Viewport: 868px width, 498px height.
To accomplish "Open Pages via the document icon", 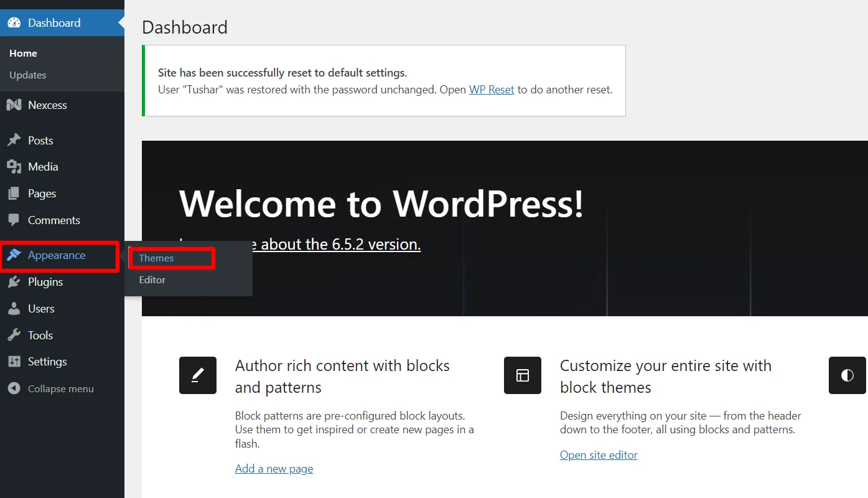I will [x=14, y=193].
